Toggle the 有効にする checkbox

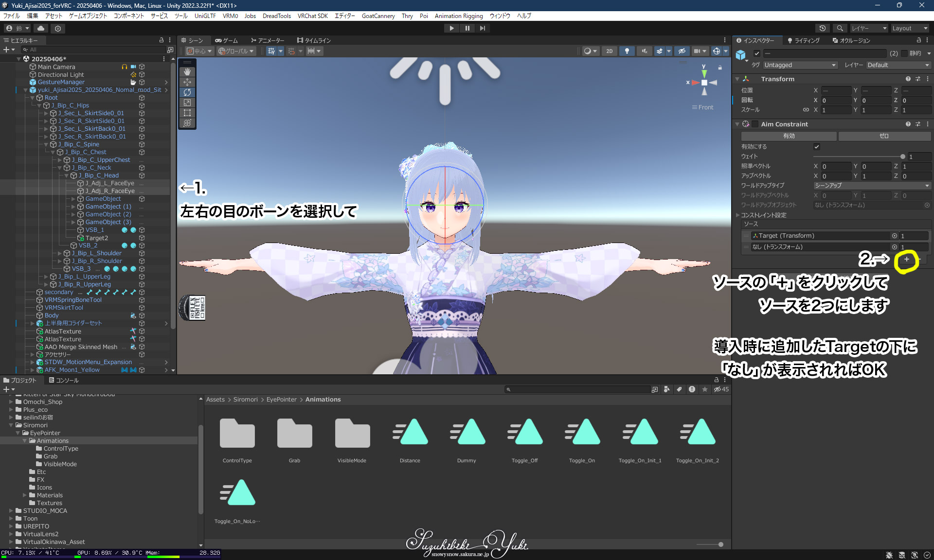tap(817, 147)
